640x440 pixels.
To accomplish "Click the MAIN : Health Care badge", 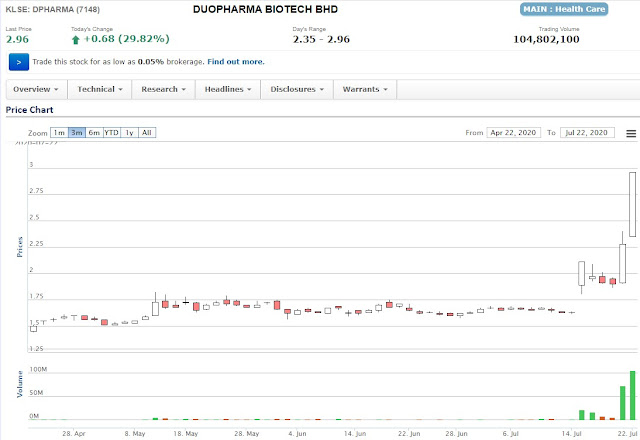I will 564,9.
